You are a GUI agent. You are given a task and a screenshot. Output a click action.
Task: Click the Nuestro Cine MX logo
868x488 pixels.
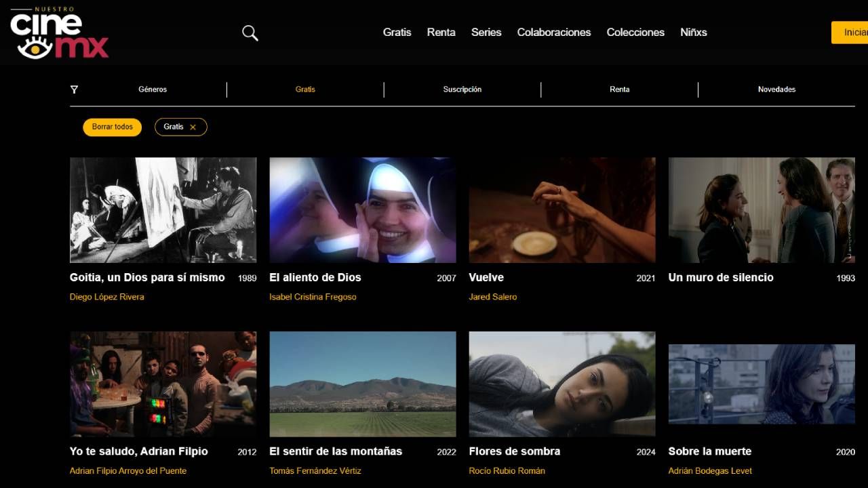[x=60, y=33]
